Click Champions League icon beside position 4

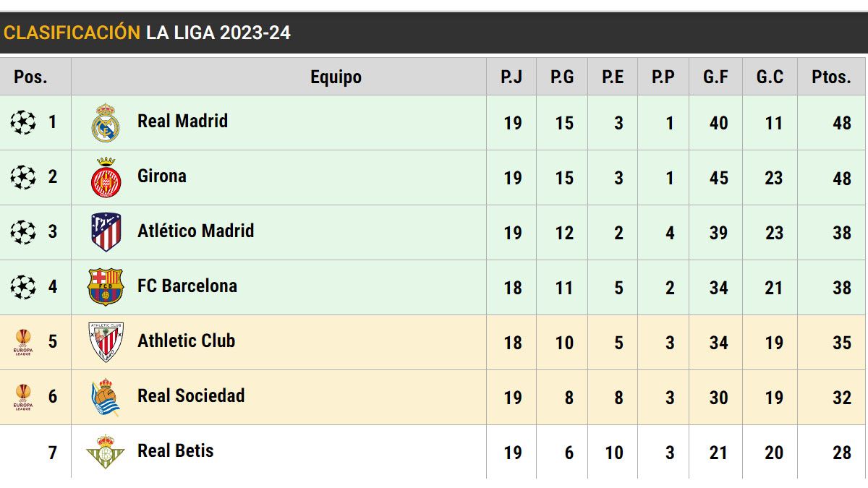23,287
